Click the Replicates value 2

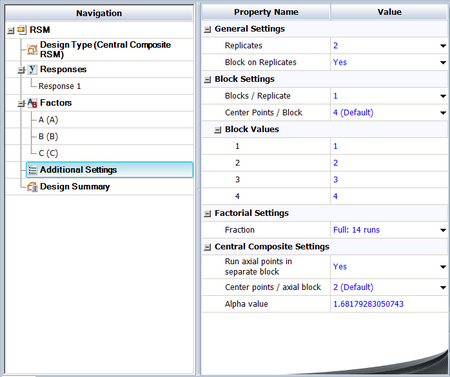click(335, 46)
